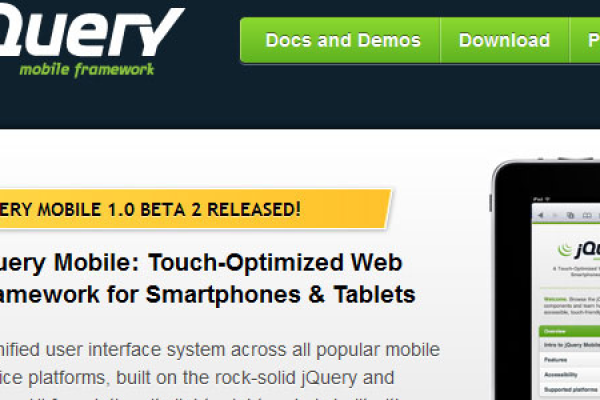
Task: Tap the forward arrow in iPad browser
Action: [555, 216]
